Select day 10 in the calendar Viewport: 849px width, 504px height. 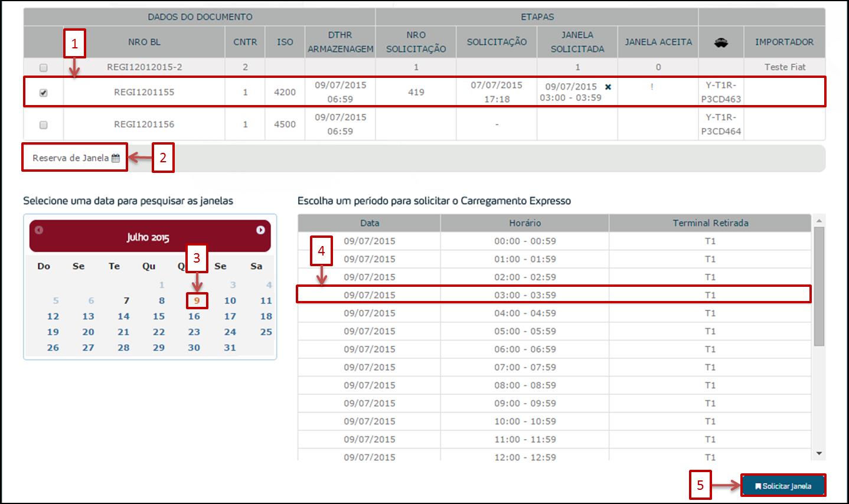coord(230,300)
